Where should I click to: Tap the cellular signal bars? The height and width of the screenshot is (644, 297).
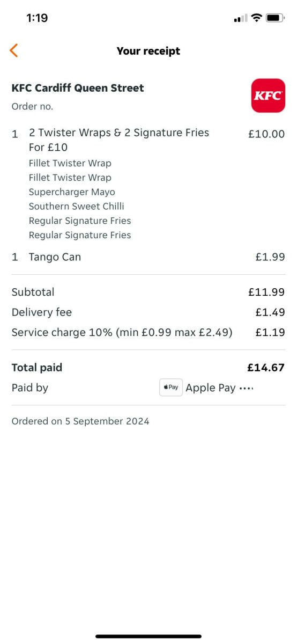241,19
